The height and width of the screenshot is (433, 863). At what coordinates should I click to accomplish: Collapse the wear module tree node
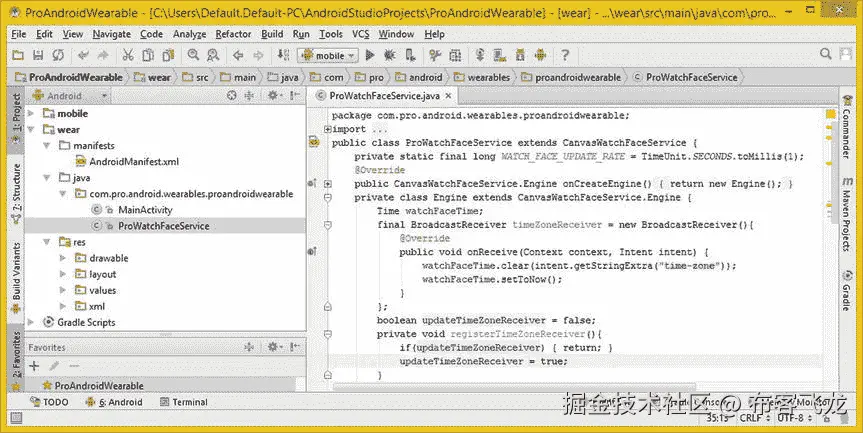(x=31, y=130)
